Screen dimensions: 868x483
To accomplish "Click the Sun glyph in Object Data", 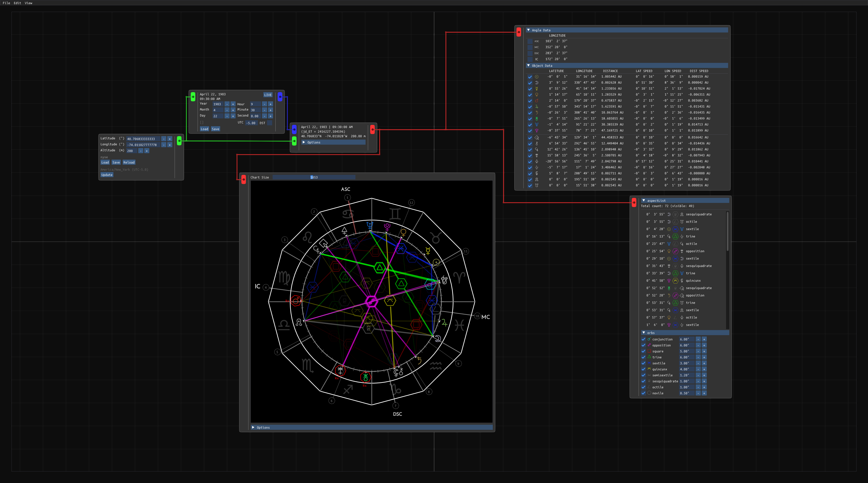I will [536, 76].
